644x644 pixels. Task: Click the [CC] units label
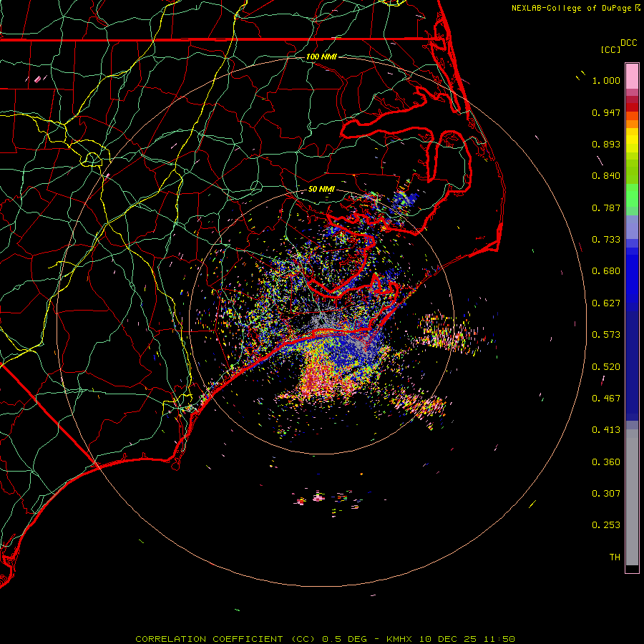[610, 49]
